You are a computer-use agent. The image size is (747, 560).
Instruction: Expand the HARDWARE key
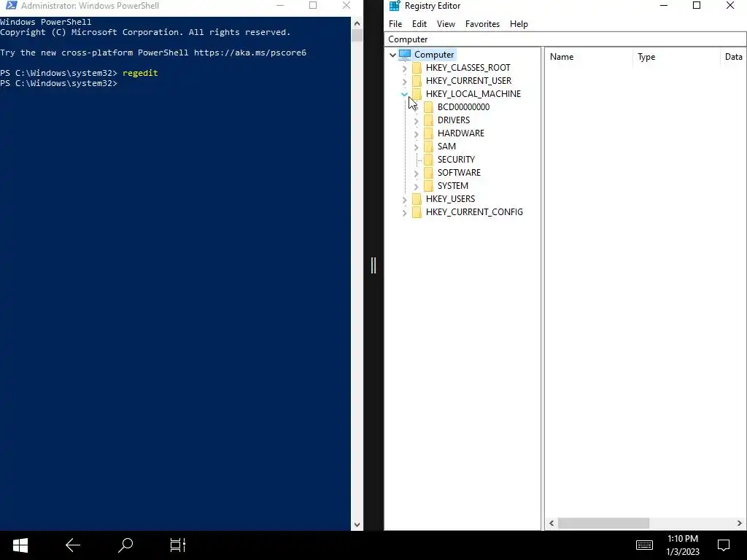[416, 134]
